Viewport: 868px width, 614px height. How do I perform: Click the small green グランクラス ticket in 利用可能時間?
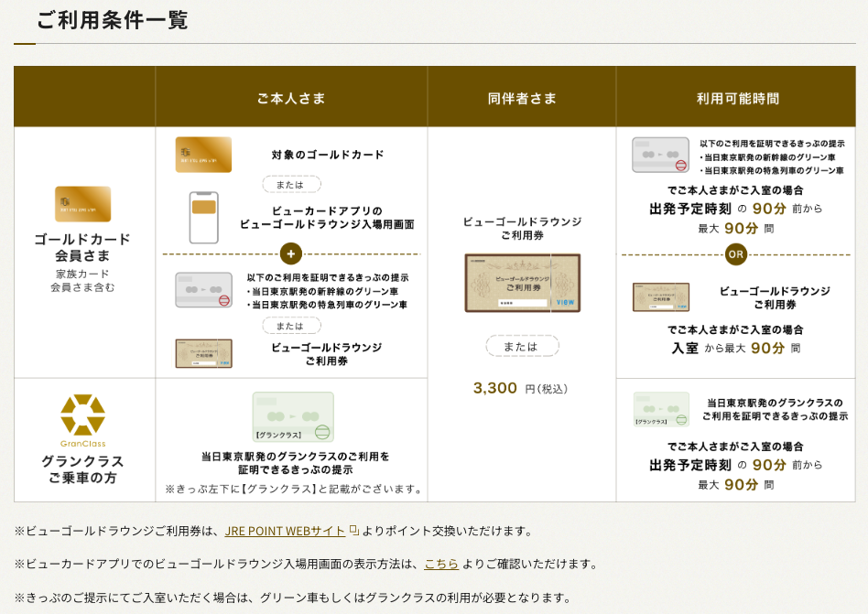[661, 409]
